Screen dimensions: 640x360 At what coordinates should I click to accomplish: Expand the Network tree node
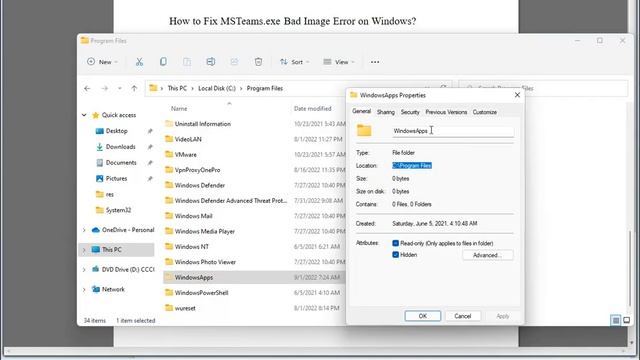pos(84,289)
